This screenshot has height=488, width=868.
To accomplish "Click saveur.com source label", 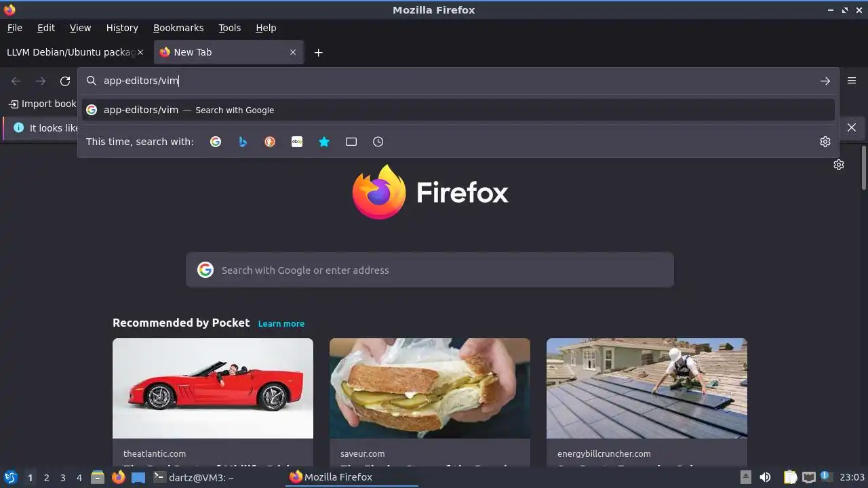I will point(362,453).
